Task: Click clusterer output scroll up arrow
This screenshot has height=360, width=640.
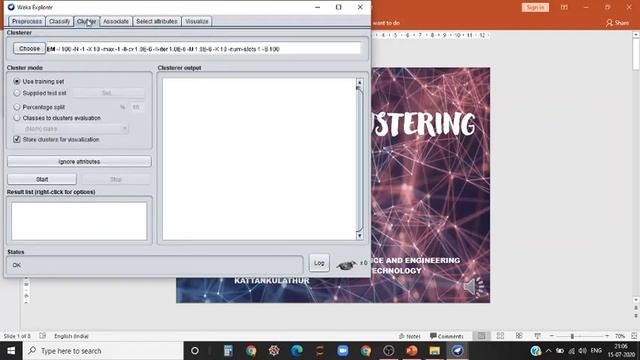Action: (359, 82)
